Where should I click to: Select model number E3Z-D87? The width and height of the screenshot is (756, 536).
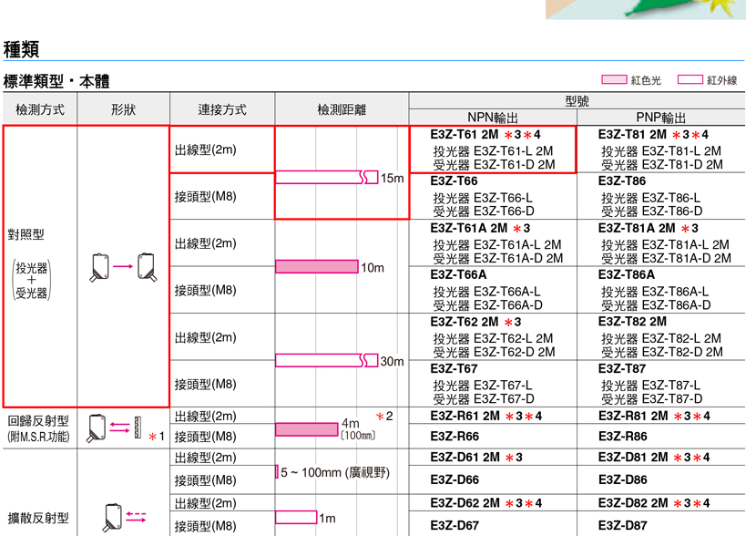pyautogui.click(x=622, y=525)
